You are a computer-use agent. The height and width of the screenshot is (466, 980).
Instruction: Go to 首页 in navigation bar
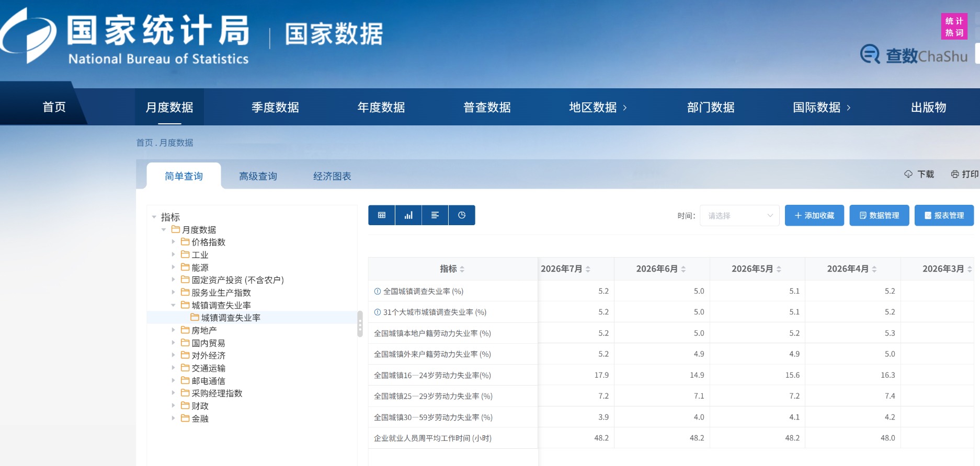[x=54, y=107]
